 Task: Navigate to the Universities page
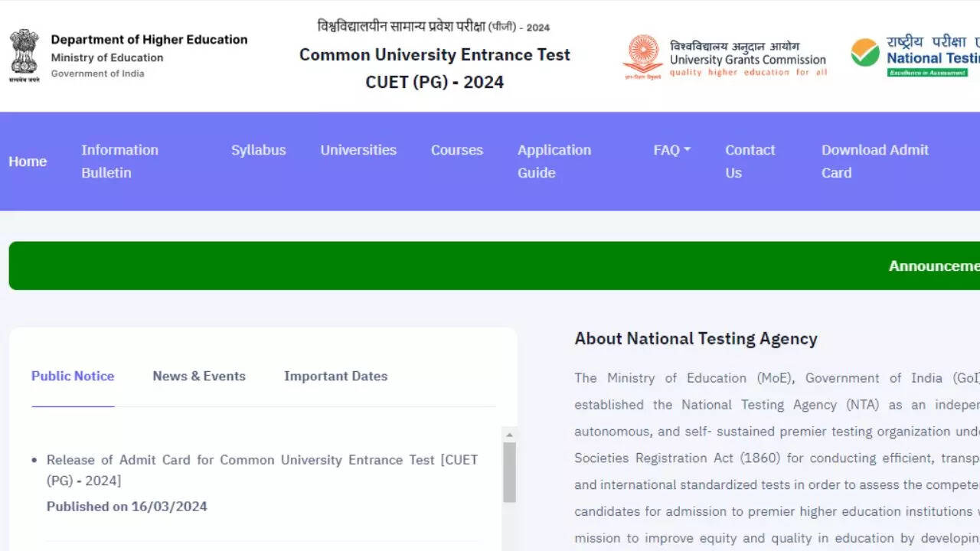coord(358,150)
